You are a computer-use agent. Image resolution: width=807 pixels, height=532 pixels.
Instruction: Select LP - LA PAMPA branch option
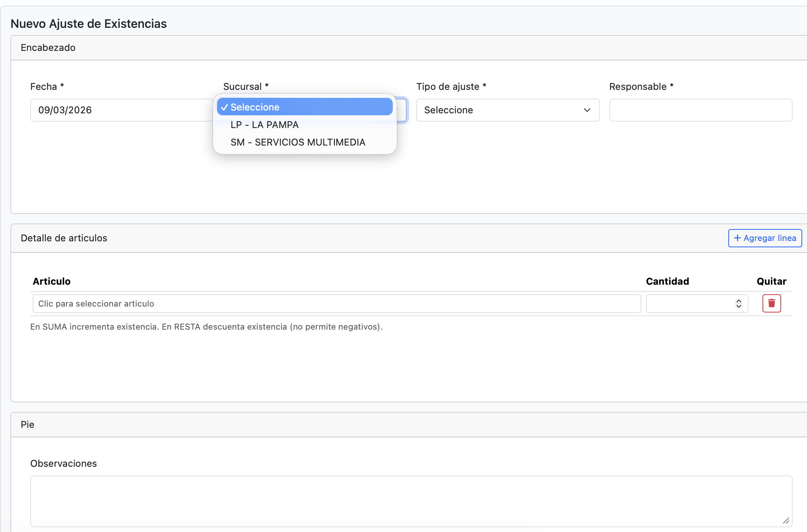264,125
